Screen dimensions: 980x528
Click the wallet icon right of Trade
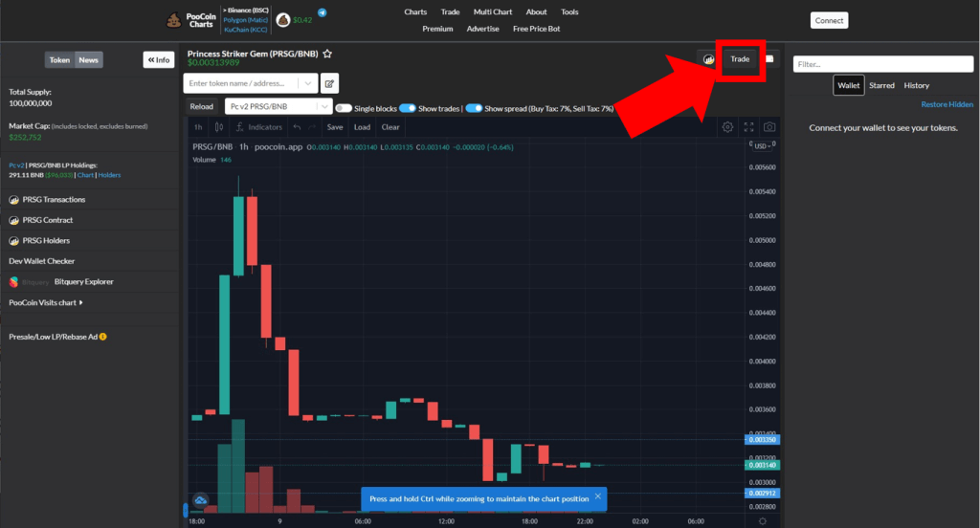tap(770, 58)
